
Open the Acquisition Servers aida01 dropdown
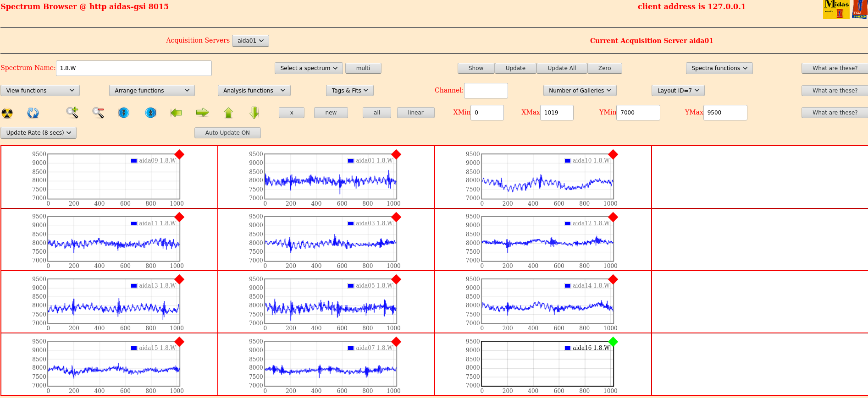pos(250,41)
